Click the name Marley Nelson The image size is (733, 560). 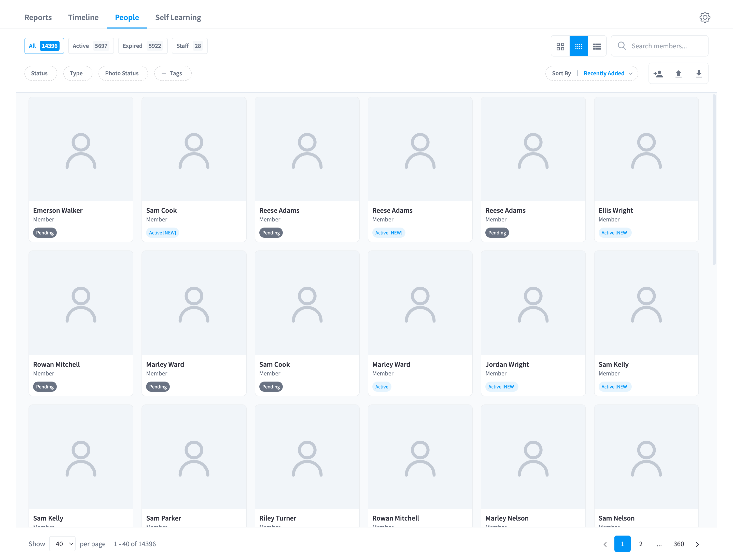[x=507, y=518]
